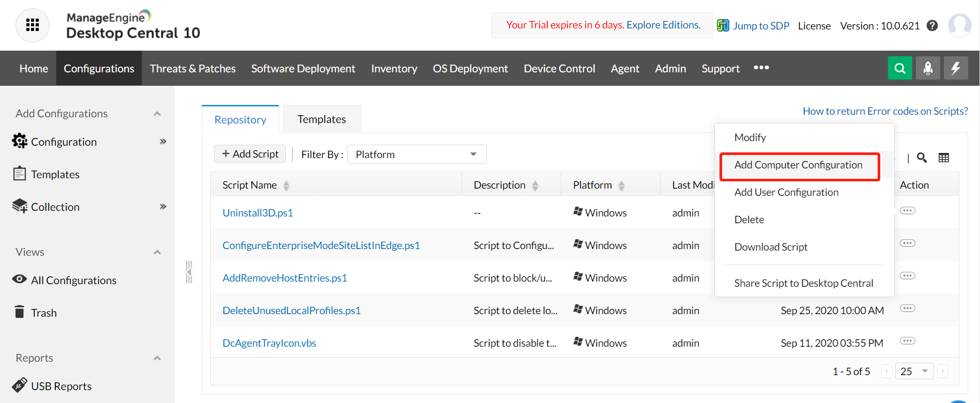Open the Threats & Patches nav tab
The height and width of the screenshot is (403, 980).
pos(193,68)
